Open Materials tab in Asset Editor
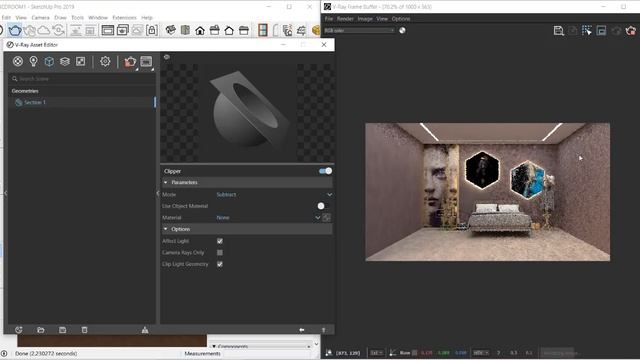640x360 pixels. (x=18, y=61)
